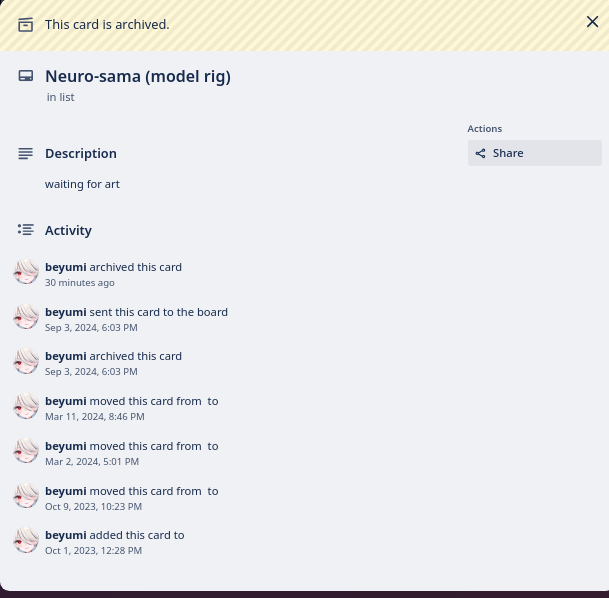Click the Activity list icon

pos(26,230)
